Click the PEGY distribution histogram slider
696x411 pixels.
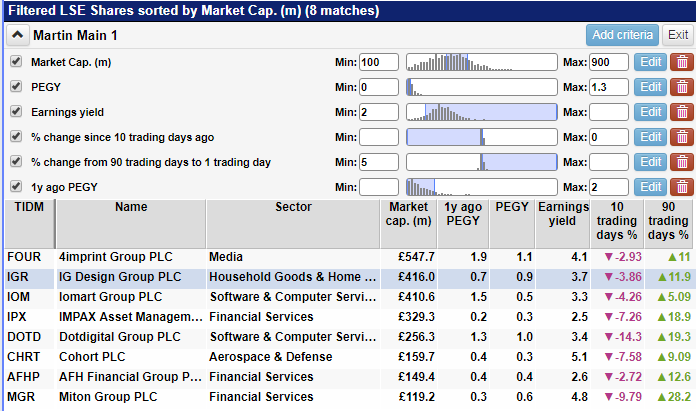(x=482, y=87)
